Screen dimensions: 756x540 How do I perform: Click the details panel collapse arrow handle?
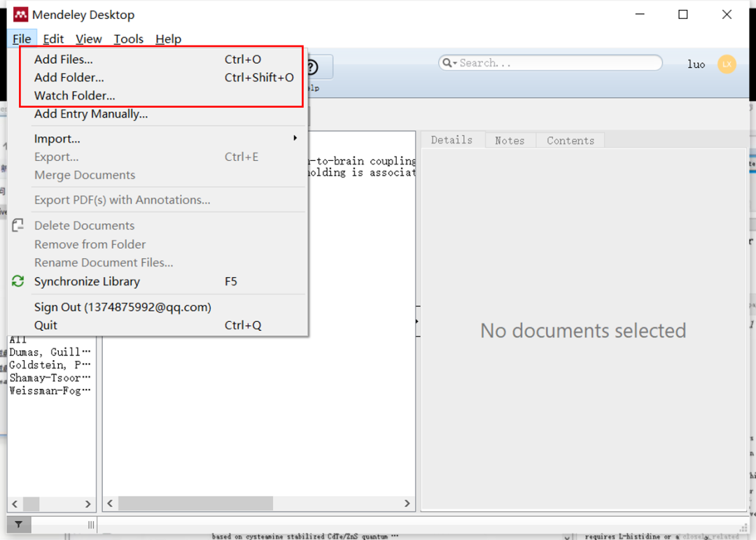tap(417, 321)
